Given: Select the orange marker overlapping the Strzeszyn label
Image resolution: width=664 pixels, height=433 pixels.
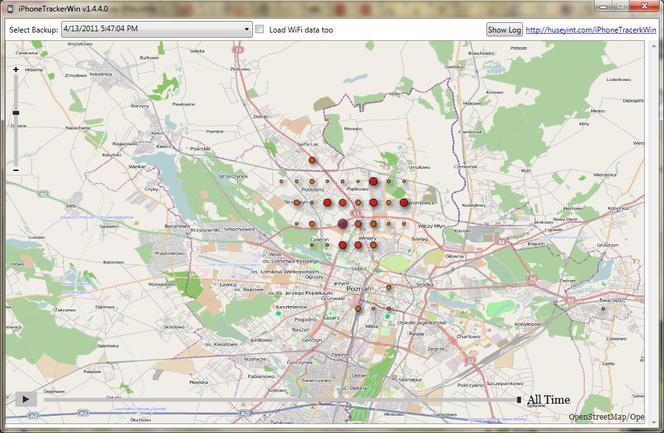Looking at the screenshot, I should coord(297,203).
